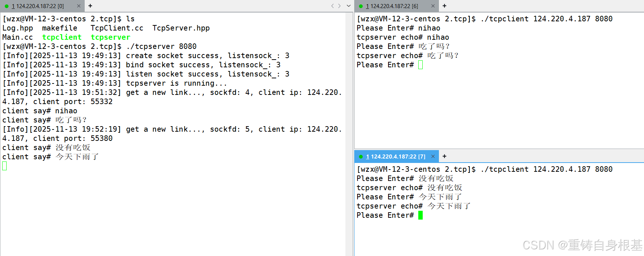Click 'client say# nihao' line
The height and width of the screenshot is (256, 644).
[x=40, y=111]
